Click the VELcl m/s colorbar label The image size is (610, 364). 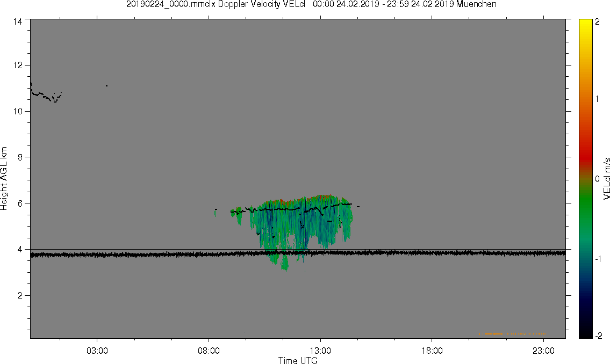pyautogui.click(x=606, y=179)
